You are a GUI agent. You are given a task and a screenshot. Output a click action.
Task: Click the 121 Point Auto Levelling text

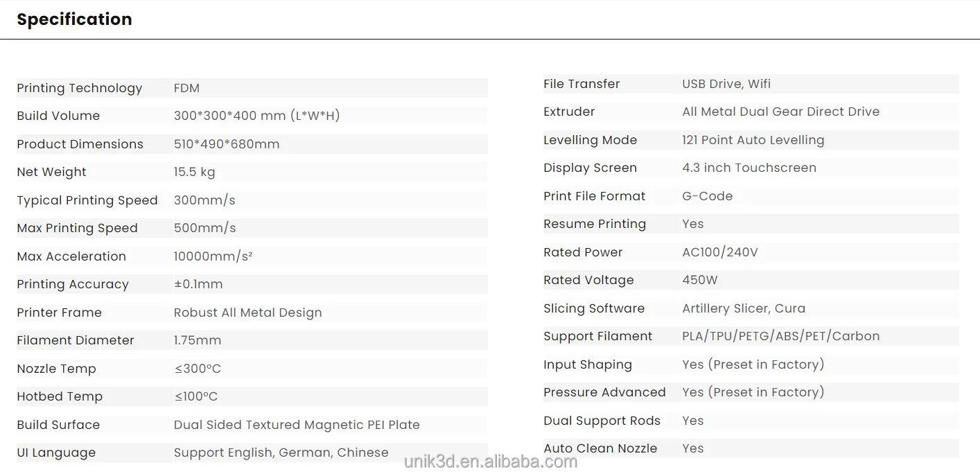[753, 140]
